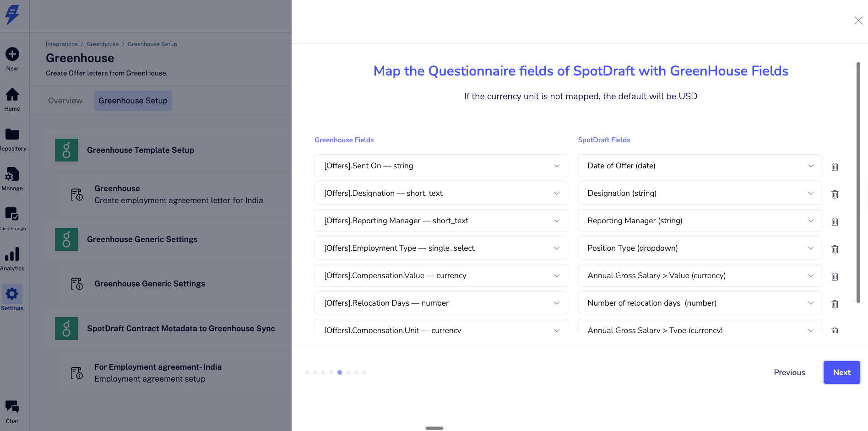Open the Repository folder icon

tap(12, 134)
